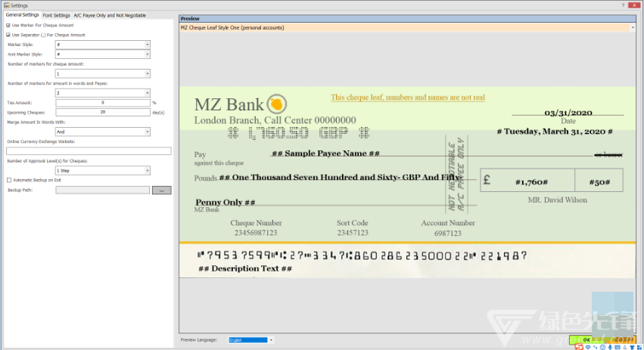Switch to the Font Settings tab
The width and height of the screenshot is (644, 350).
coord(56,16)
